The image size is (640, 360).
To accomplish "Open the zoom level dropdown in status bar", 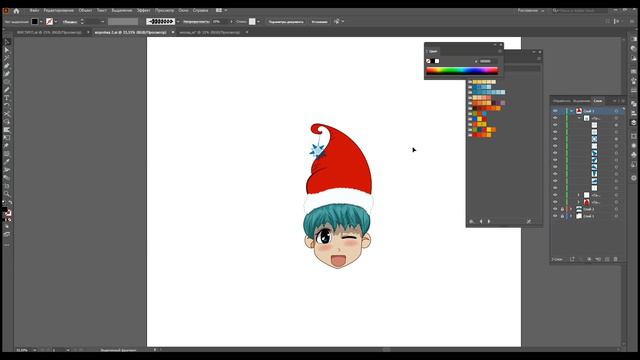I will (34, 350).
